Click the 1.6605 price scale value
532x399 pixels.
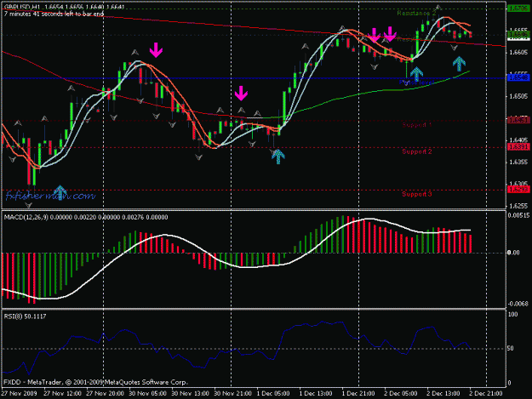pyautogui.click(x=518, y=52)
